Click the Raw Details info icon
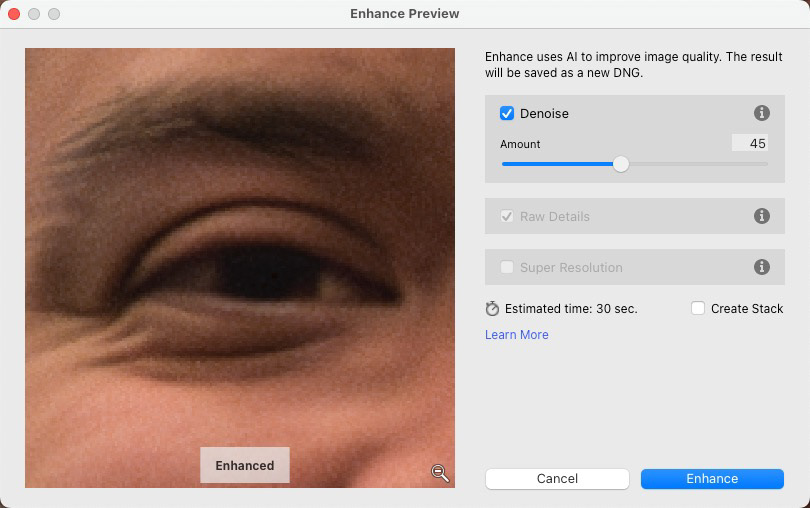This screenshot has height=508, width=810. [761, 216]
